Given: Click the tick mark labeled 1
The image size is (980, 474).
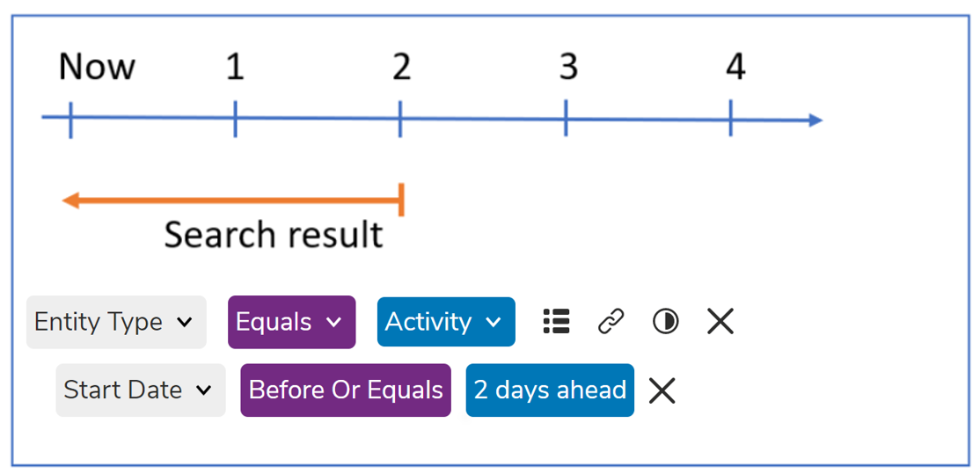Looking at the screenshot, I should (x=235, y=119).
